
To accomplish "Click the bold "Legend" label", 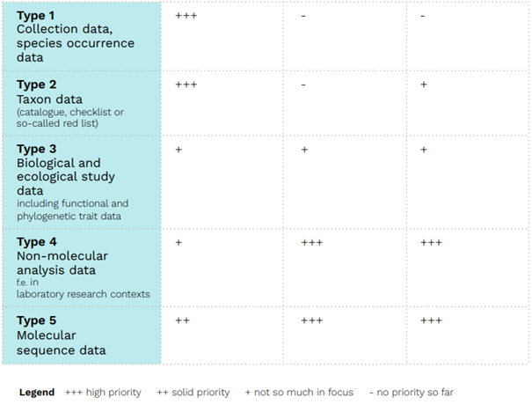I will tap(36, 393).
